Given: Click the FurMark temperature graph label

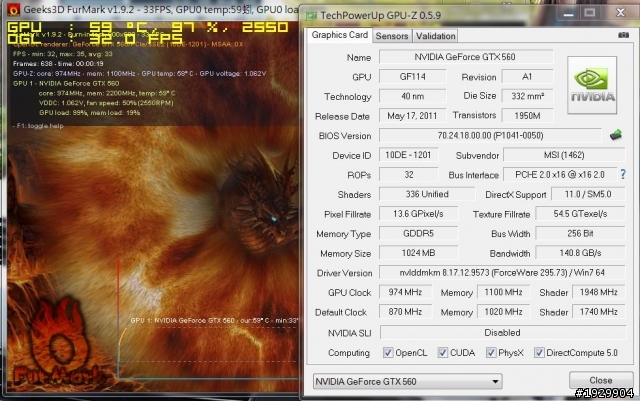Looking at the screenshot, I should 214,321.
